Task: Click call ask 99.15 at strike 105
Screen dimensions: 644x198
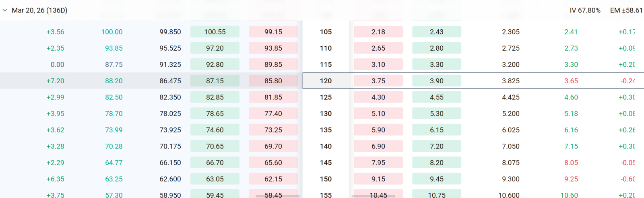Action: click(273, 32)
